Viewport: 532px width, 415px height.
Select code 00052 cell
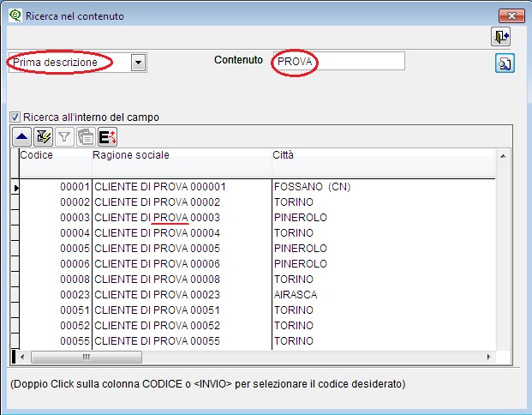pyautogui.click(x=56, y=326)
